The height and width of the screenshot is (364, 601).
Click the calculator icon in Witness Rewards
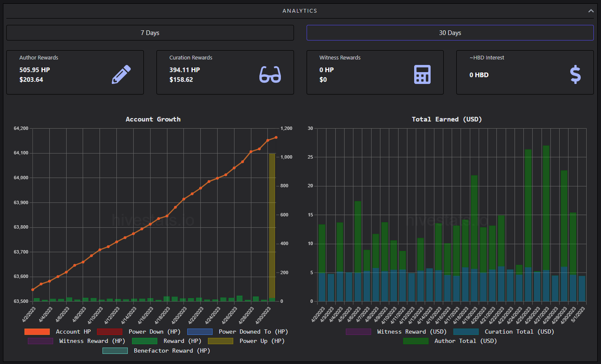coord(422,75)
